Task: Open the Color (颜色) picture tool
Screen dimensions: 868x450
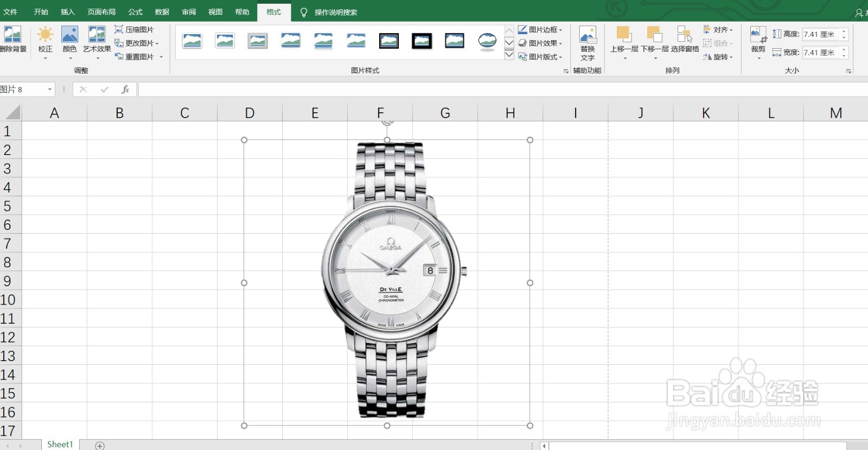Action: (x=69, y=42)
